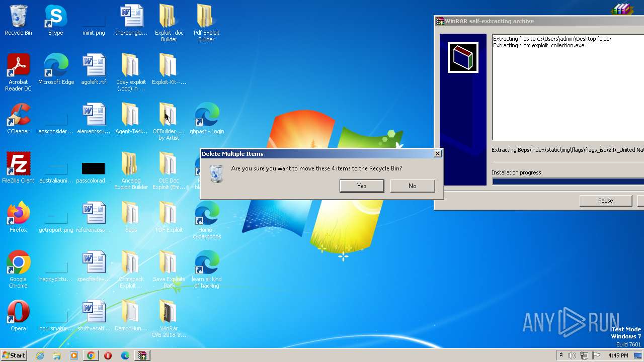The width and height of the screenshot is (644, 362).
Task: Select the Home - cybergoons shortcut
Action: tap(207, 220)
